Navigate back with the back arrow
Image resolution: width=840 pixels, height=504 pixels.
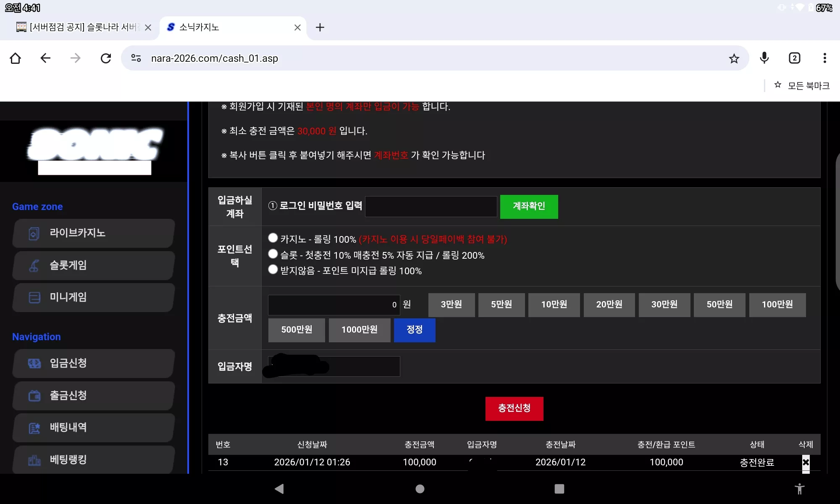click(x=45, y=58)
